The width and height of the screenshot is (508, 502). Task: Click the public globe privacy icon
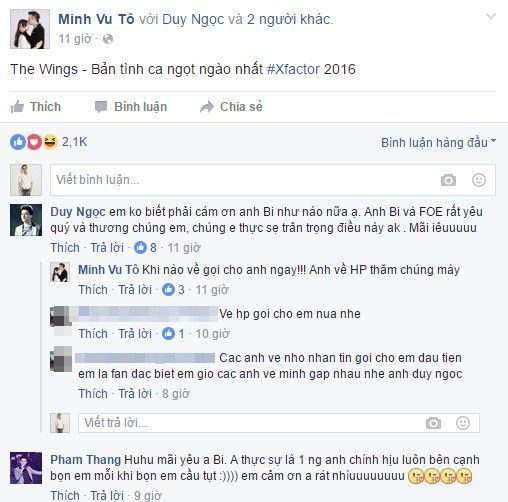[x=108, y=39]
